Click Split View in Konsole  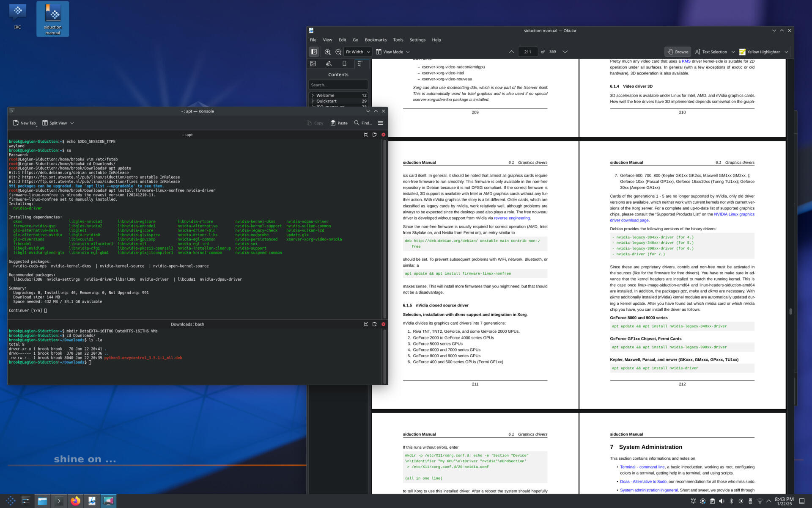(55, 123)
